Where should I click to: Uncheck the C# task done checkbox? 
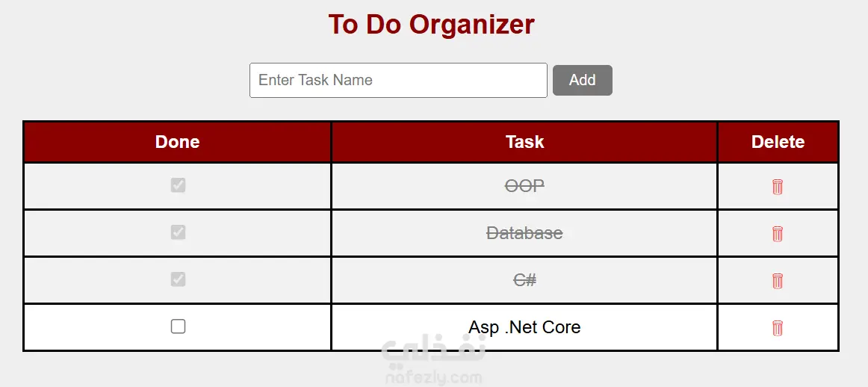pos(178,279)
